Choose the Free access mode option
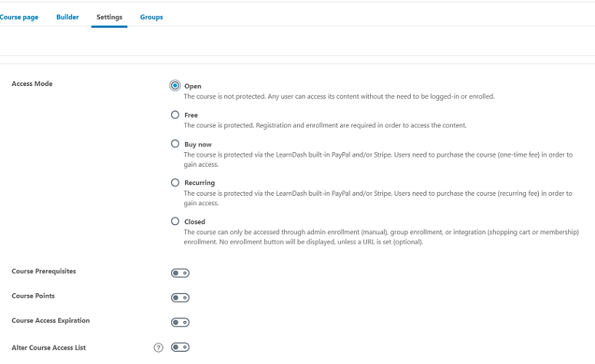This screenshot has width=595, height=364. click(x=175, y=114)
